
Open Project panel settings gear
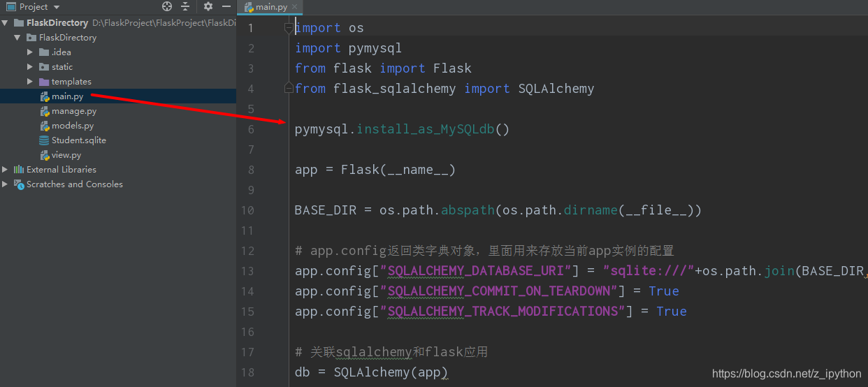(208, 7)
